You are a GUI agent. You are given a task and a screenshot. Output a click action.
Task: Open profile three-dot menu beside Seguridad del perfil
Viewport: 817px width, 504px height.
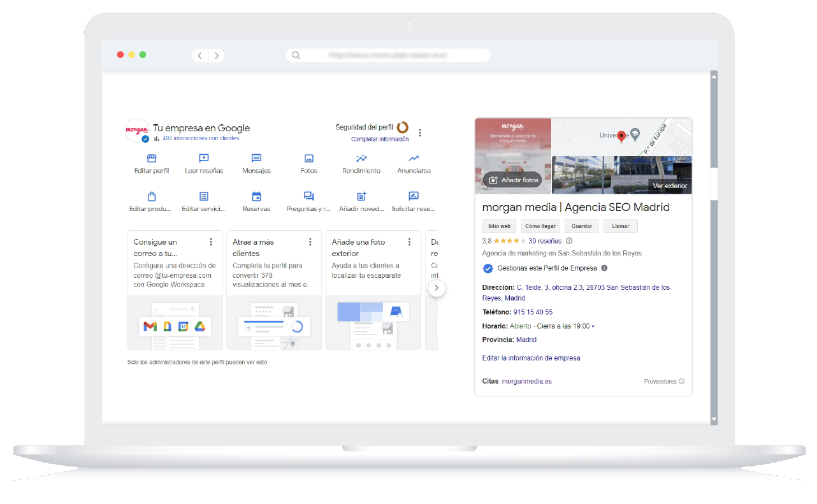[x=420, y=133]
